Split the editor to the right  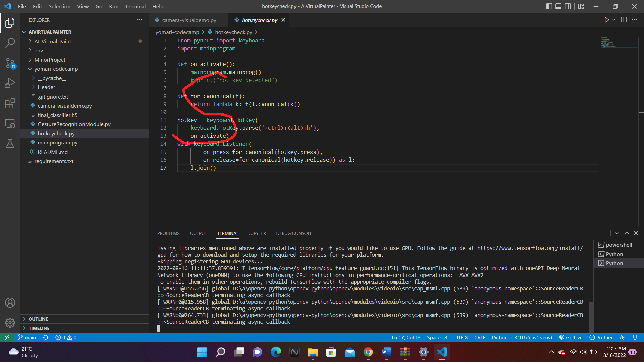pyautogui.click(x=624, y=20)
